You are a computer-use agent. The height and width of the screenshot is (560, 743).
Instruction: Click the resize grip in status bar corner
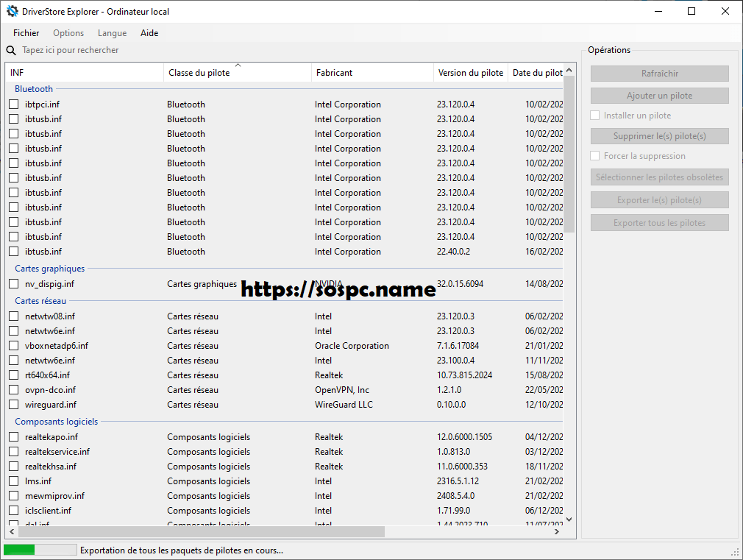click(735, 551)
